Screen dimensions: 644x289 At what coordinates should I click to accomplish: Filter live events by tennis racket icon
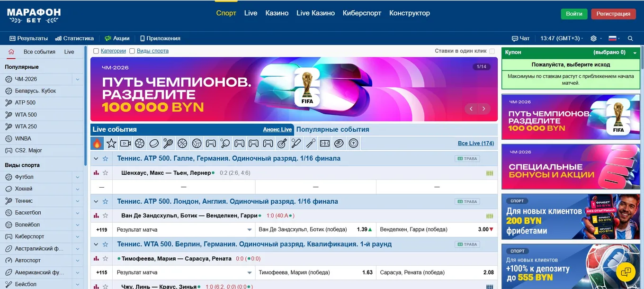coord(168,143)
